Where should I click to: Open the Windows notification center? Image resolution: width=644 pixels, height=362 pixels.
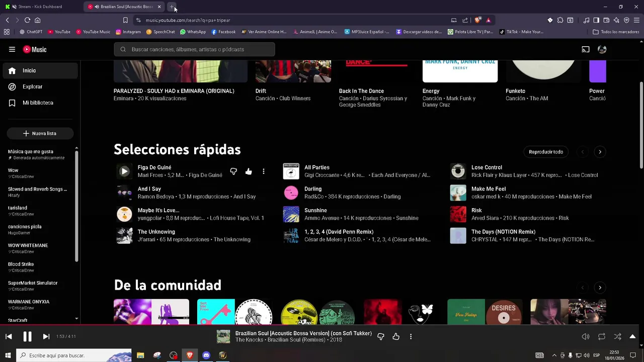633,355
